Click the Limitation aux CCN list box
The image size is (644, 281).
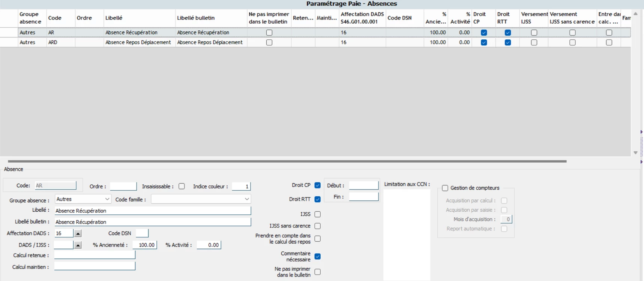click(407, 235)
